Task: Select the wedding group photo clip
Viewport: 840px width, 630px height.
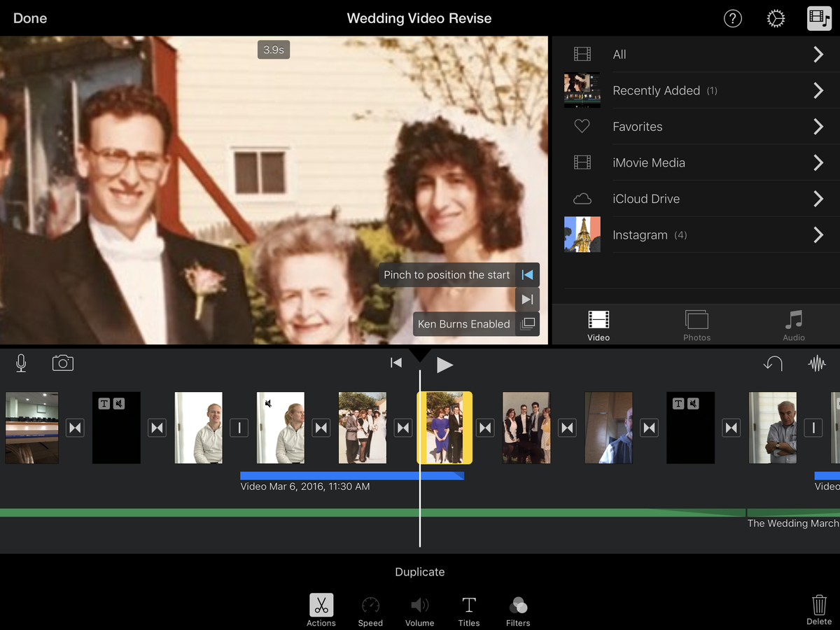Action: click(x=363, y=428)
